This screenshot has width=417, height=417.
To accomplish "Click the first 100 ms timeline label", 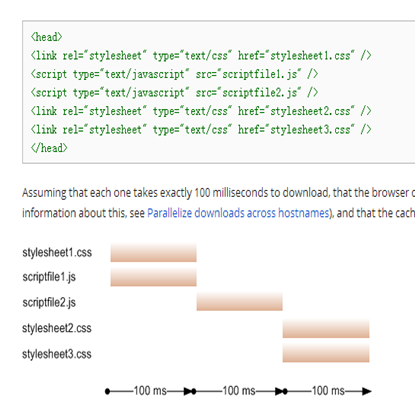I will pos(150,391).
